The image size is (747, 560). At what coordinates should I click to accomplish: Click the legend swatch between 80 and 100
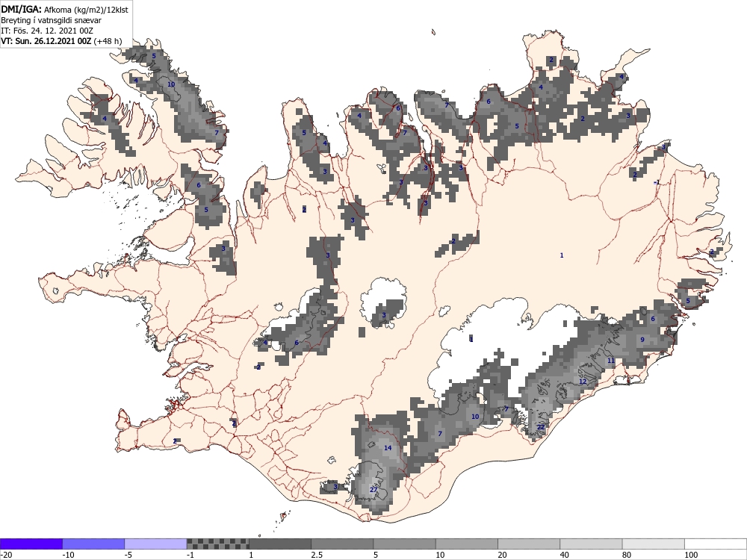click(653, 544)
